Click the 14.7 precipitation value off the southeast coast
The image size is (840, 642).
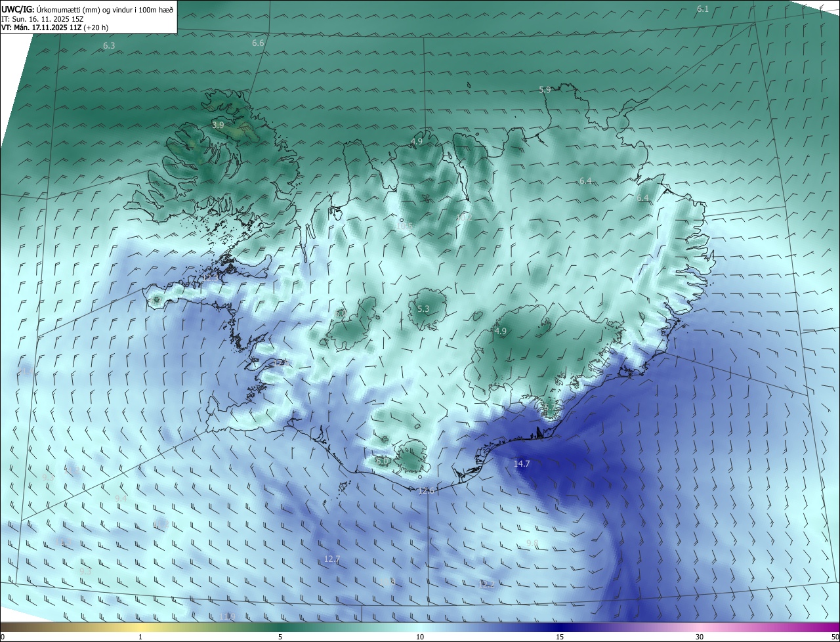pos(522,463)
